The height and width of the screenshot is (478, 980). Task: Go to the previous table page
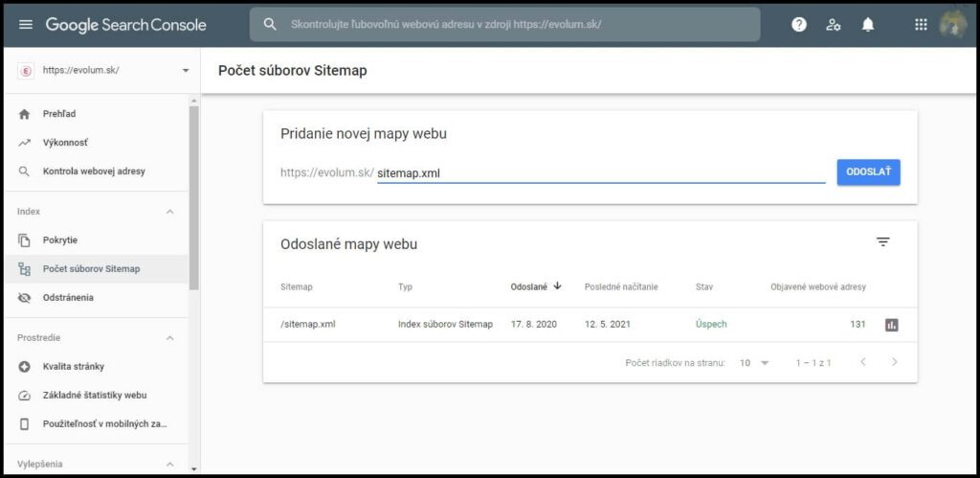(863, 362)
